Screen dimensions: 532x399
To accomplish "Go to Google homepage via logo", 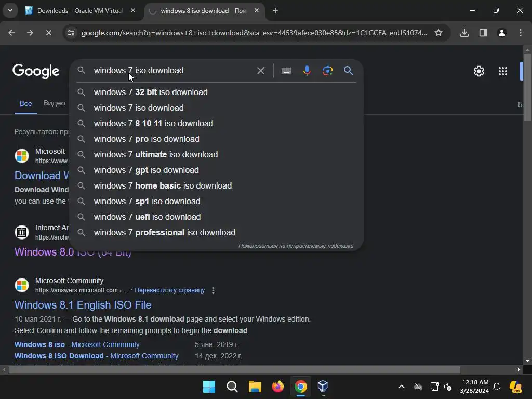I will pos(36,71).
